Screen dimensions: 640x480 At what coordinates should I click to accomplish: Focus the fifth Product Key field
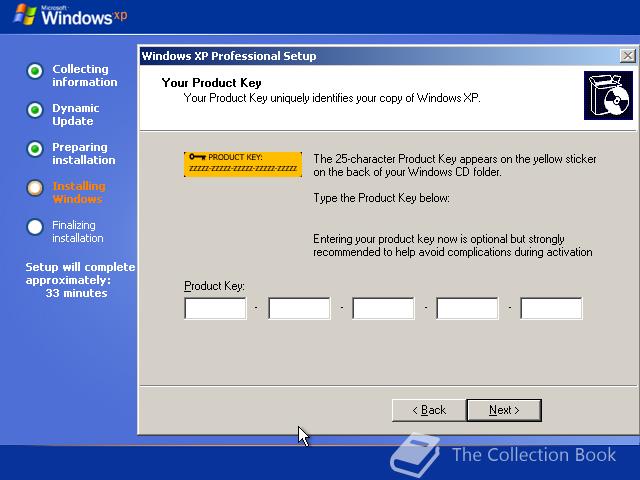click(x=551, y=308)
